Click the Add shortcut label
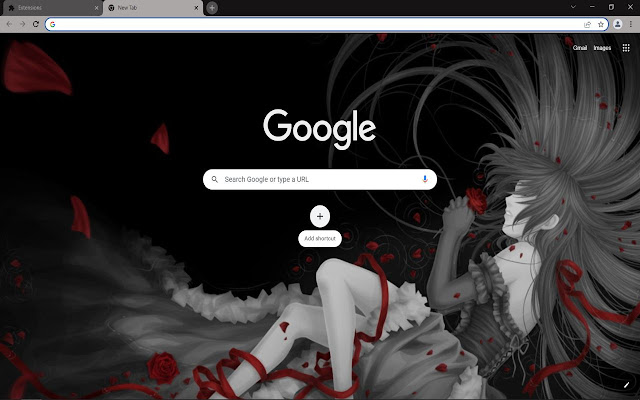 [320, 238]
